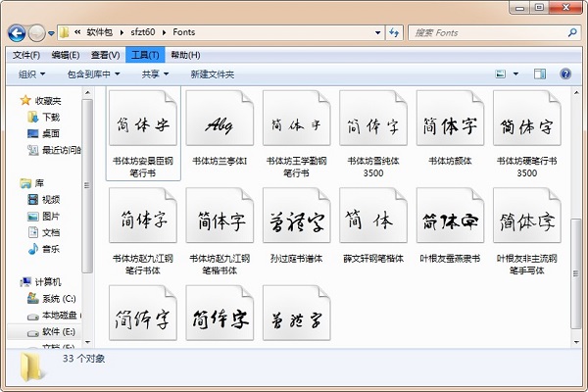The image size is (588, 392).
Task: Expand the 包含到库中 dropdown
Action: (x=93, y=73)
